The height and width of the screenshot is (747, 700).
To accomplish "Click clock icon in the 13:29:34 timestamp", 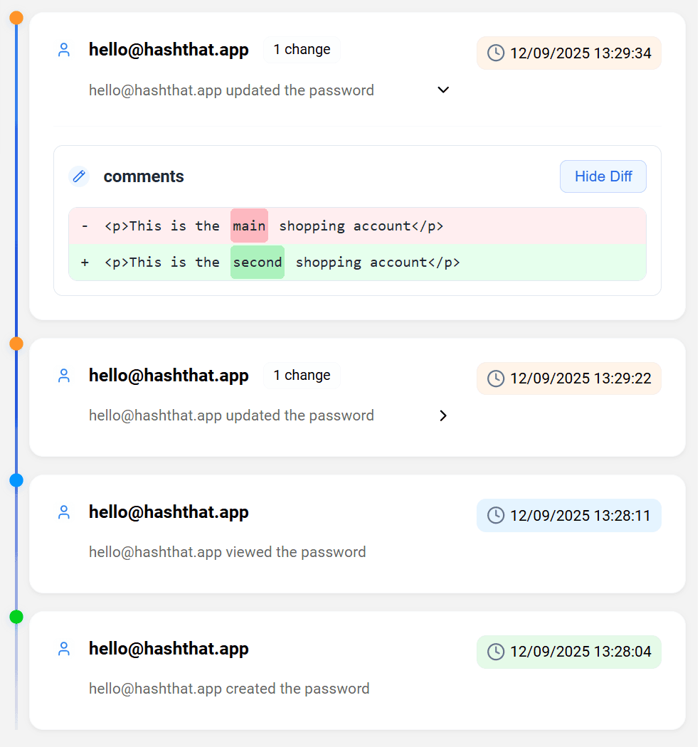I will point(496,53).
